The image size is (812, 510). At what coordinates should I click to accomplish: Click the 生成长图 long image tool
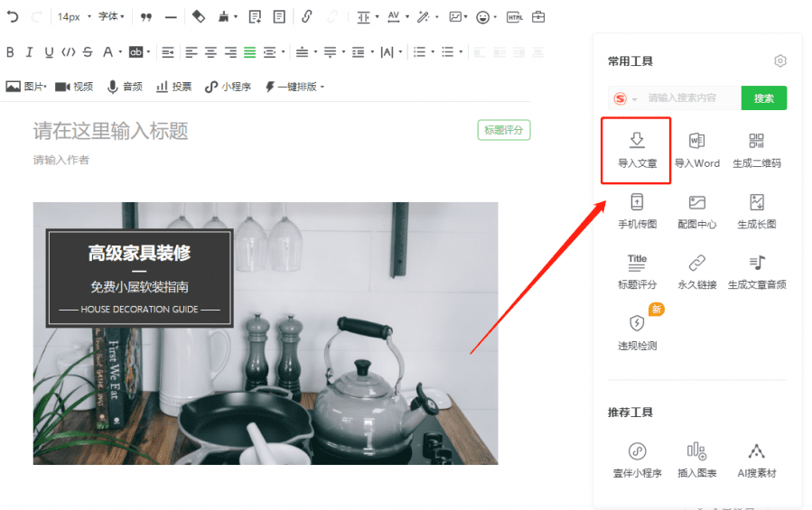(757, 210)
